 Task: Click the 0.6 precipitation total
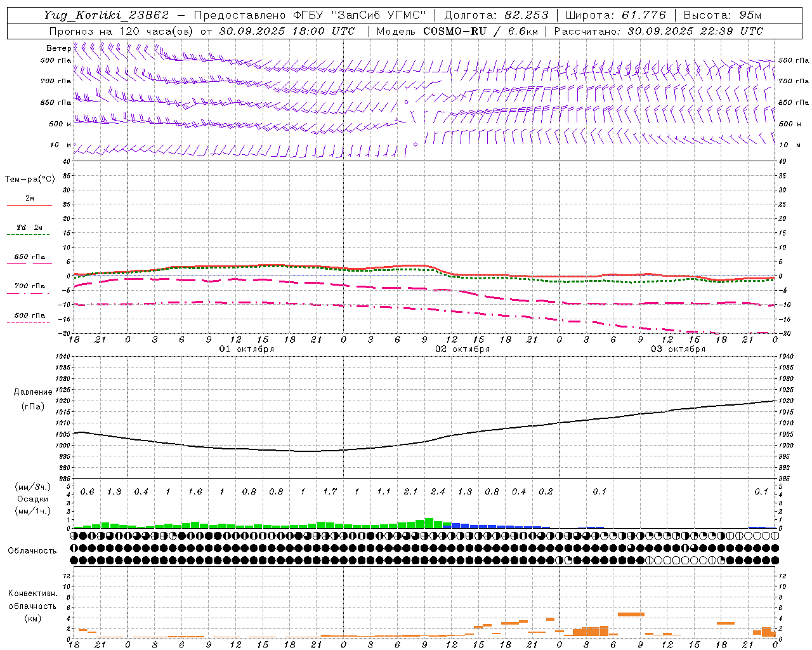(x=88, y=492)
